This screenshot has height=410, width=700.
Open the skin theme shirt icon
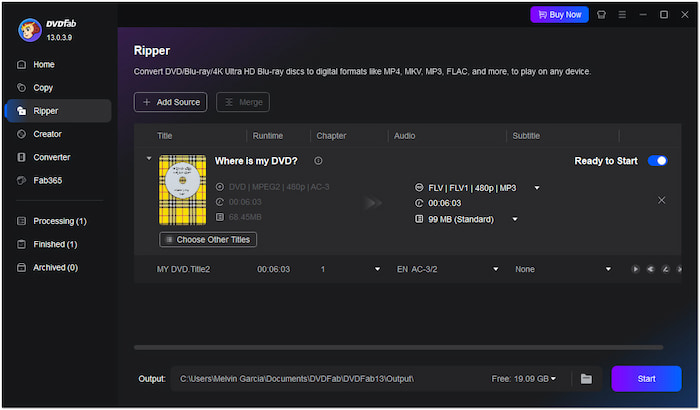pyautogui.click(x=600, y=15)
